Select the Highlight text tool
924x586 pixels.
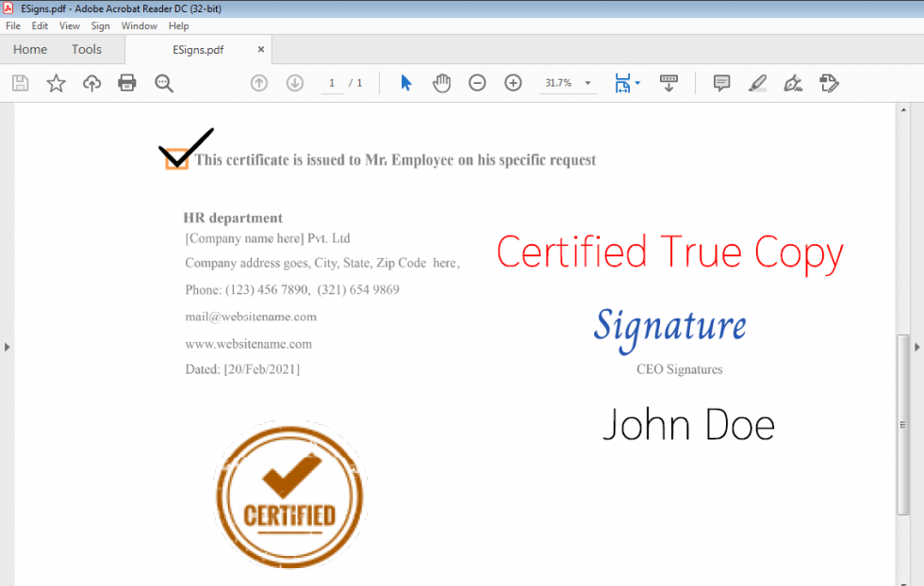(x=757, y=83)
